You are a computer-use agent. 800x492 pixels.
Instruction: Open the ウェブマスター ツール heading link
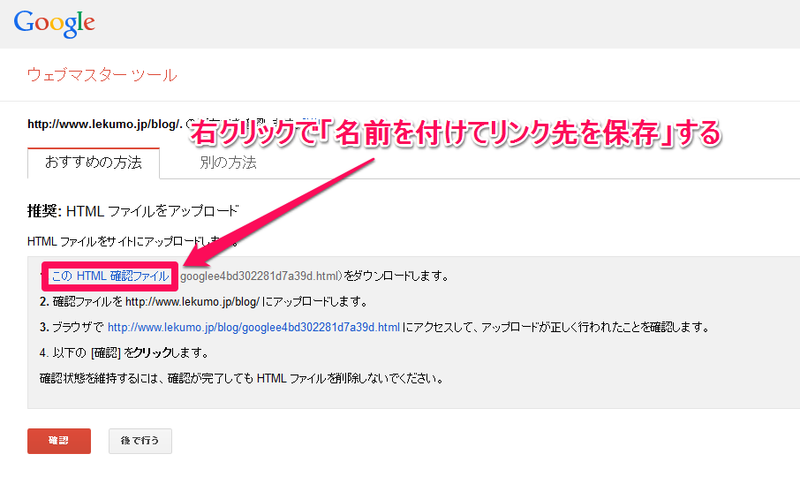pyautogui.click(x=102, y=75)
